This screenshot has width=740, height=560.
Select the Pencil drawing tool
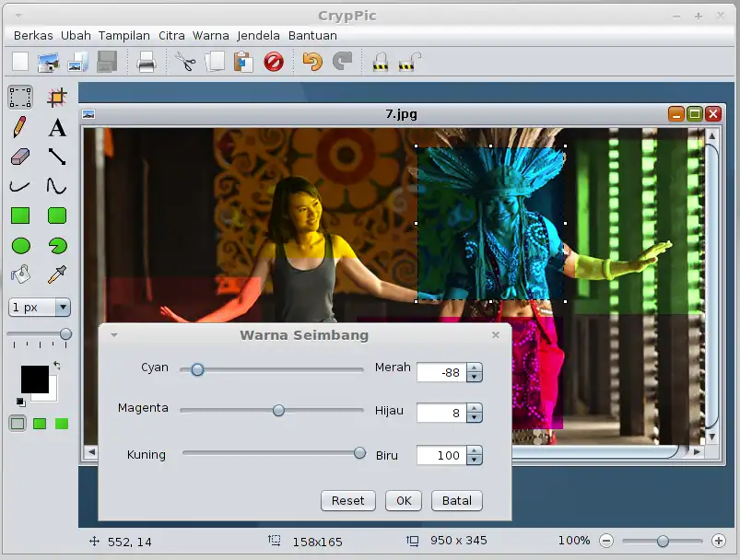pyautogui.click(x=20, y=127)
